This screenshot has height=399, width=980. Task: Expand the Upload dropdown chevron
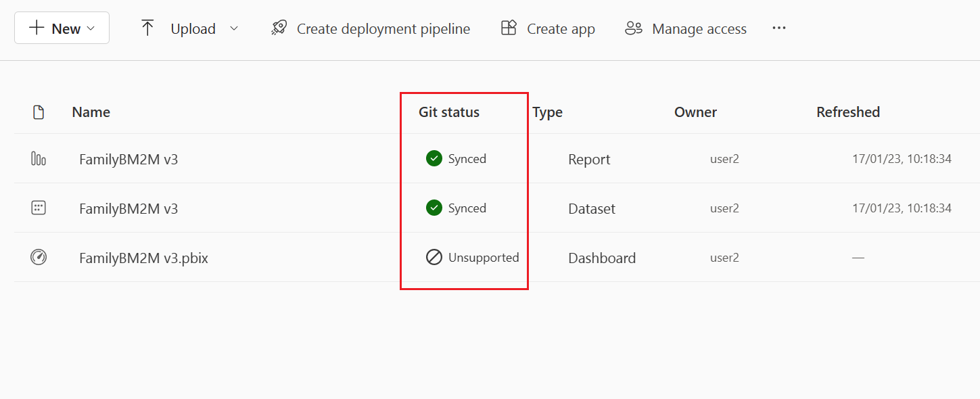click(x=234, y=28)
